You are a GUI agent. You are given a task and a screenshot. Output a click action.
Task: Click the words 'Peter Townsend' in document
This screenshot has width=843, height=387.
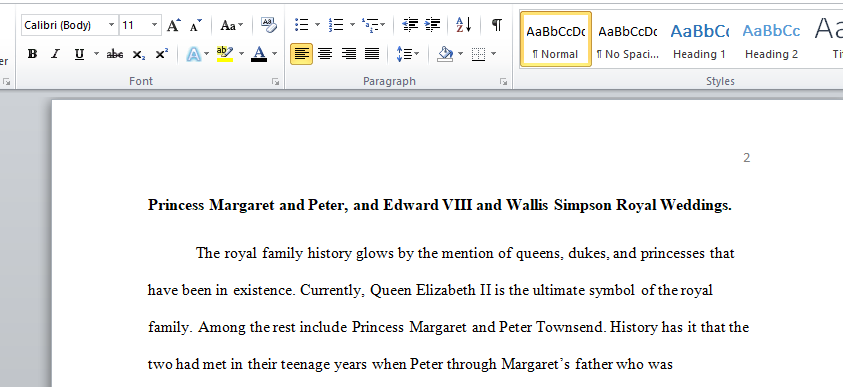pyautogui.click(x=553, y=327)
